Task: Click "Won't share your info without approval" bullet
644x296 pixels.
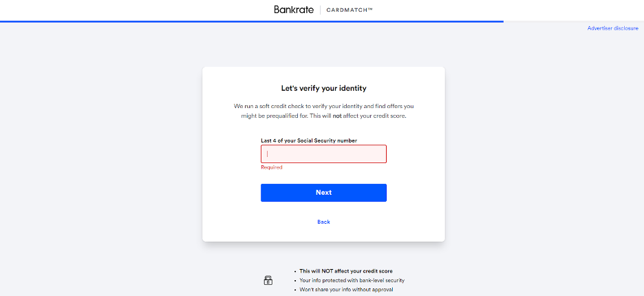Action: coord(346,290)
